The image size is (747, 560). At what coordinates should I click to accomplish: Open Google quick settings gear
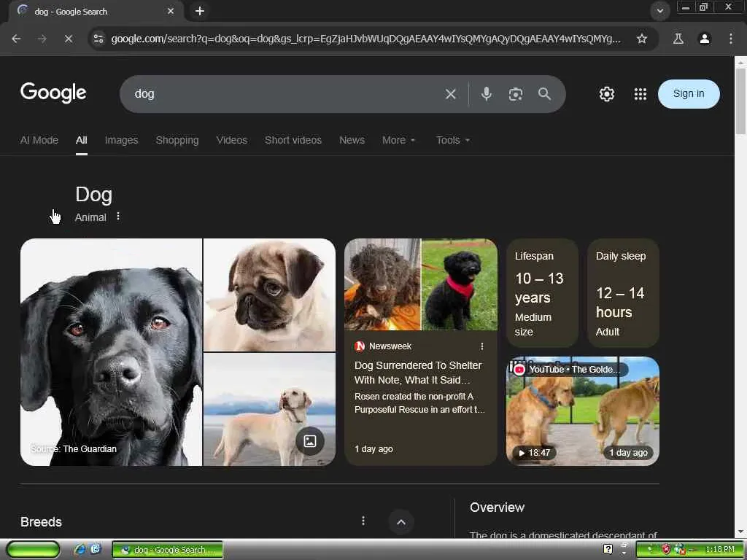tap(606, 94)
